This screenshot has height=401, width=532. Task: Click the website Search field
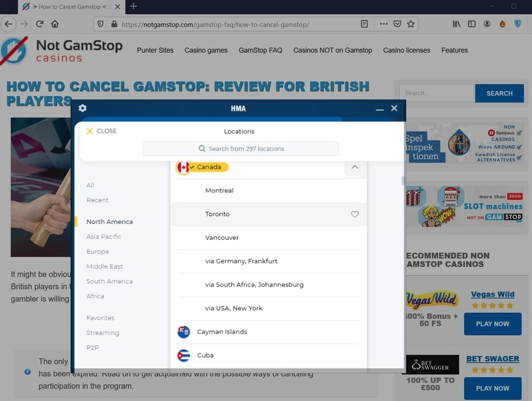437,93
